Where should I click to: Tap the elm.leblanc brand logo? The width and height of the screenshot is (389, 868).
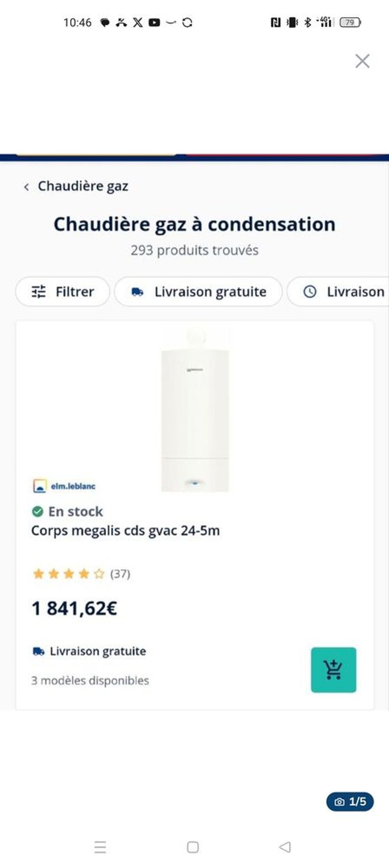[x=64, y=486]
